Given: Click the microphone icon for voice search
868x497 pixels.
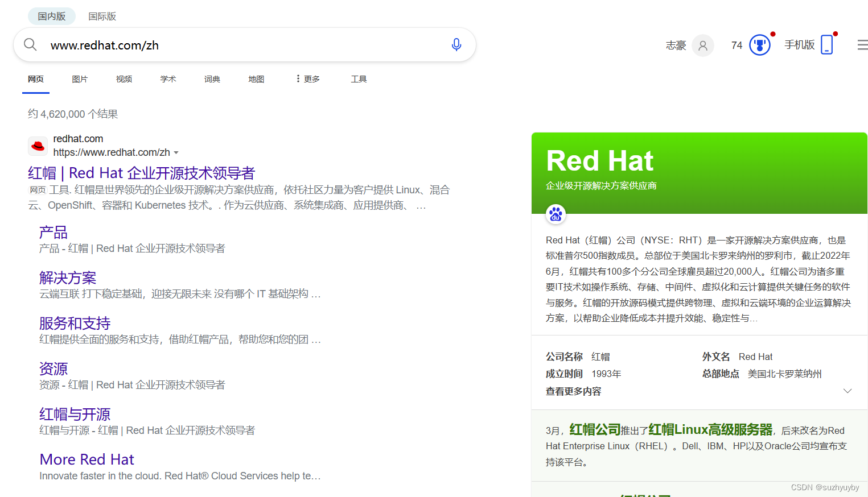Looking at the screenshot, I should pos(456,44).
